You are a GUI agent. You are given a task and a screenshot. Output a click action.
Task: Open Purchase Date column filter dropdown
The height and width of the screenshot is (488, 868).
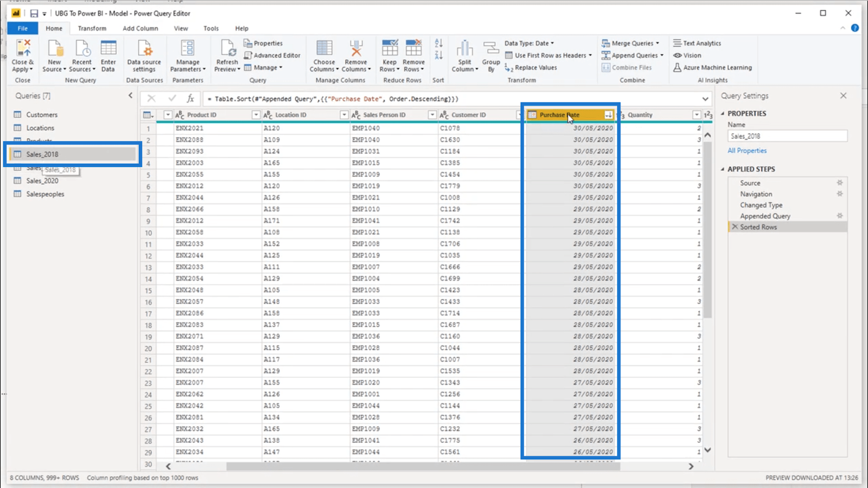coord(609,115)
